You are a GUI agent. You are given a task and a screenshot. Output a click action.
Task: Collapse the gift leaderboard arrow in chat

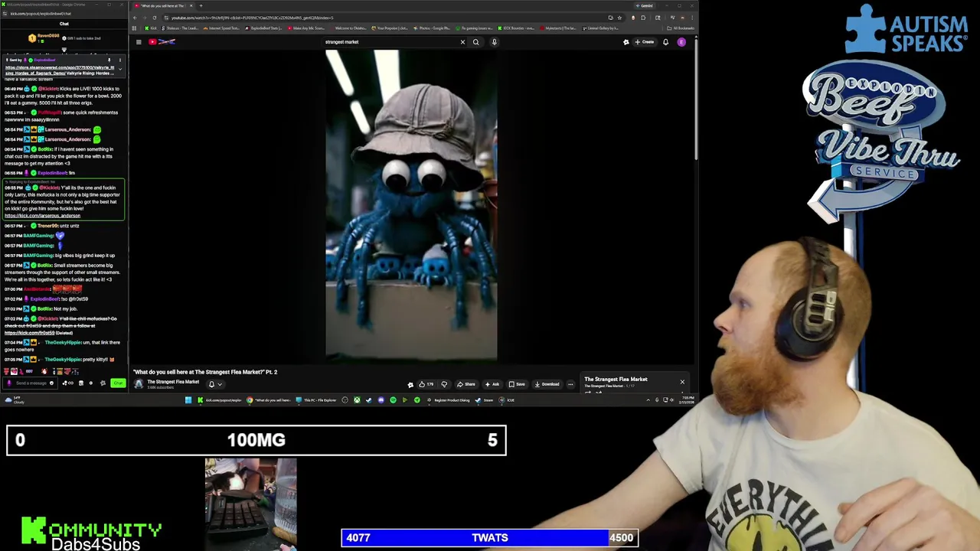click(x=64, y=51)
